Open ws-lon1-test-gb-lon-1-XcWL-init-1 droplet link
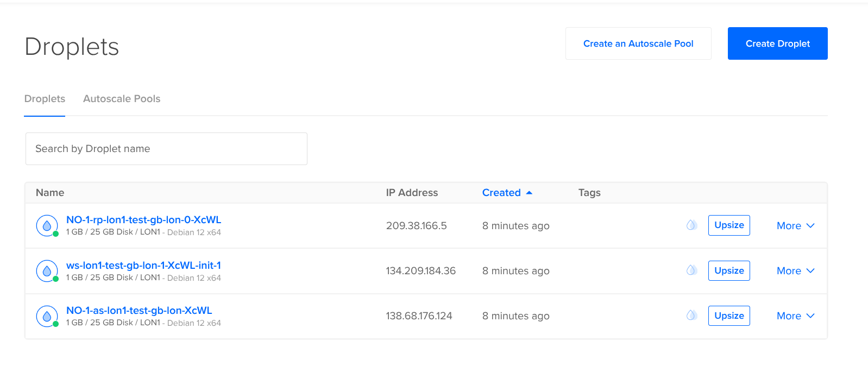 [143, 265]
